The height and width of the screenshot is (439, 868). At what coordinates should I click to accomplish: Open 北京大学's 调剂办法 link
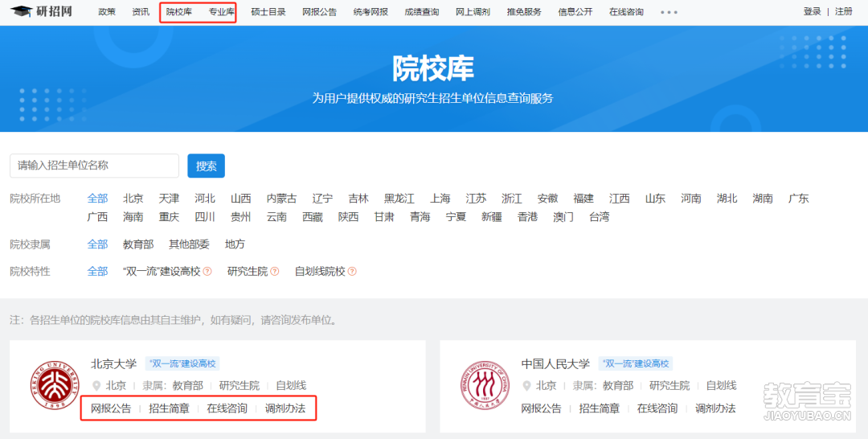click(285, 408)
